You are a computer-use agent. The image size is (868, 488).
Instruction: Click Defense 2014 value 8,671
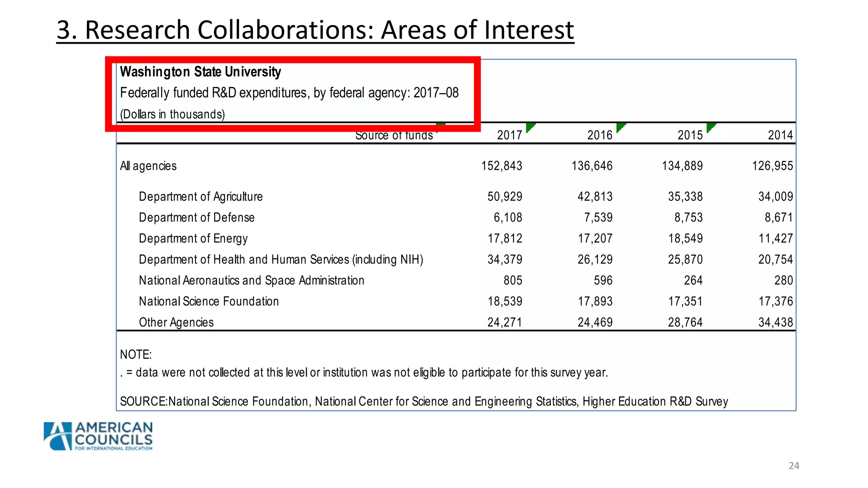coord(779,217)
